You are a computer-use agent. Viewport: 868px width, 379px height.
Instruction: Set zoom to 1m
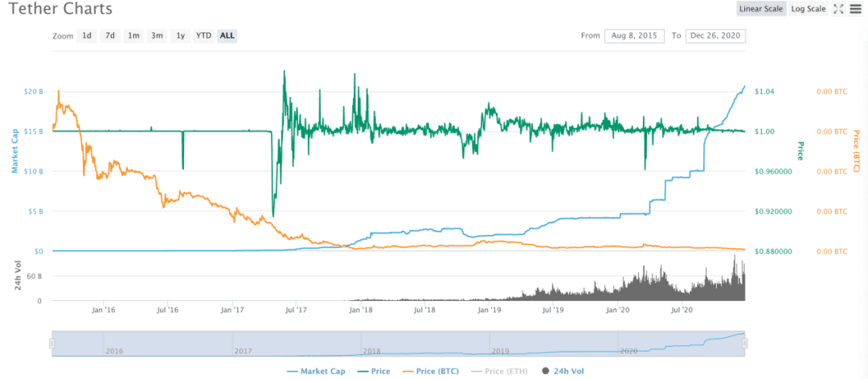pos(133,35)
